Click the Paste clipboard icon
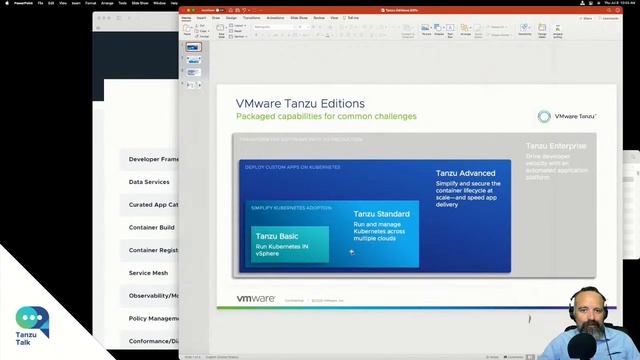640x360 pixels. pos(187,29)
